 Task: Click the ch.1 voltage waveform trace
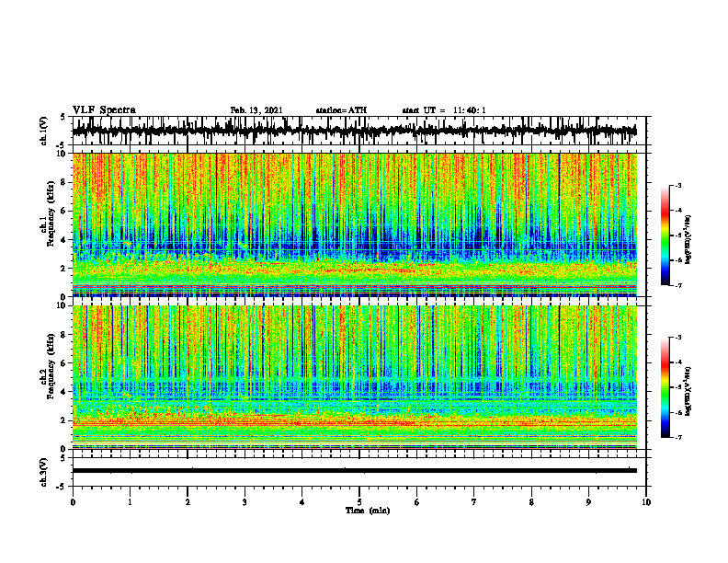tap(355, 131)
